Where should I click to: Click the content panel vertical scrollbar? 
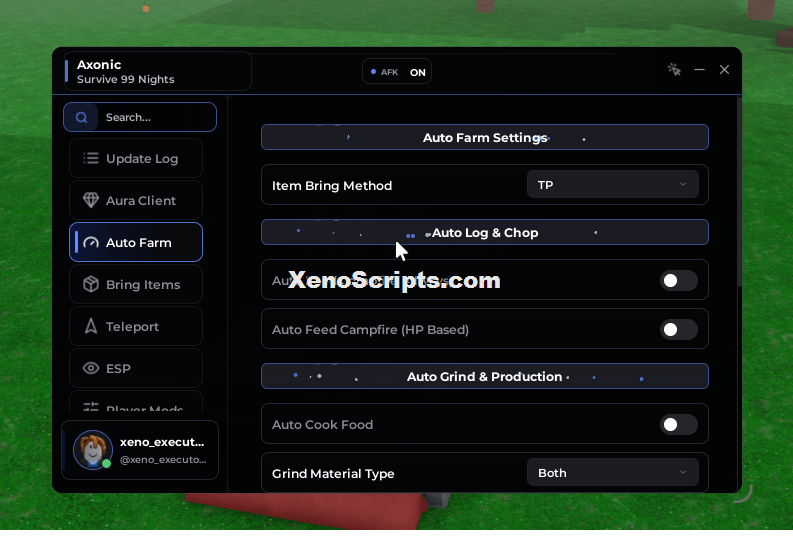pos(739,192)
